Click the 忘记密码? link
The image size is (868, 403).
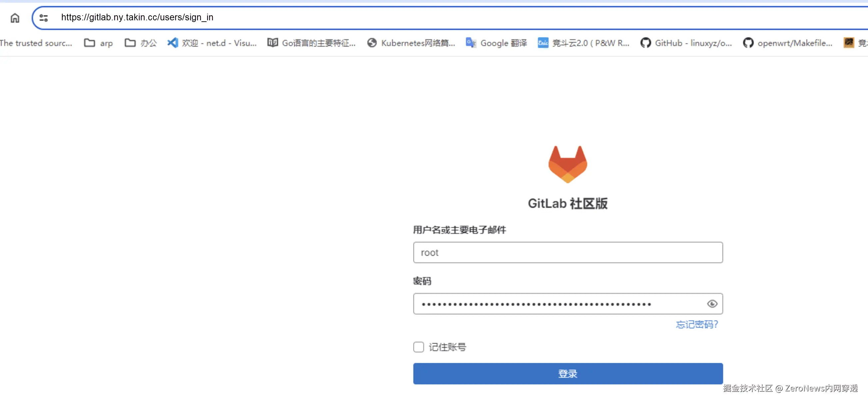click(x=696, y=324)
